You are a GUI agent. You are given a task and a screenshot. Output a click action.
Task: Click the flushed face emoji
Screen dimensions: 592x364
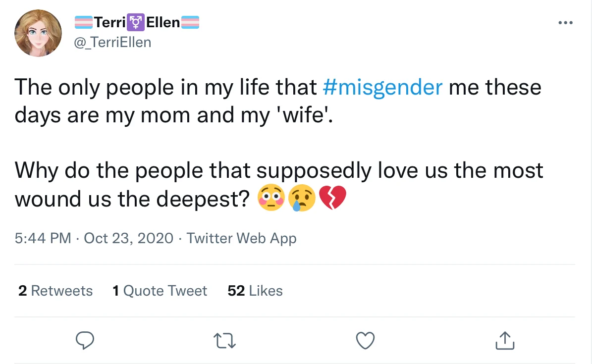click(271, 199)
